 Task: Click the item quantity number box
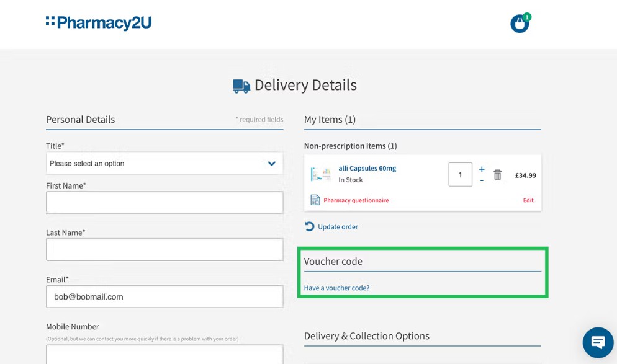pos(460,174)
